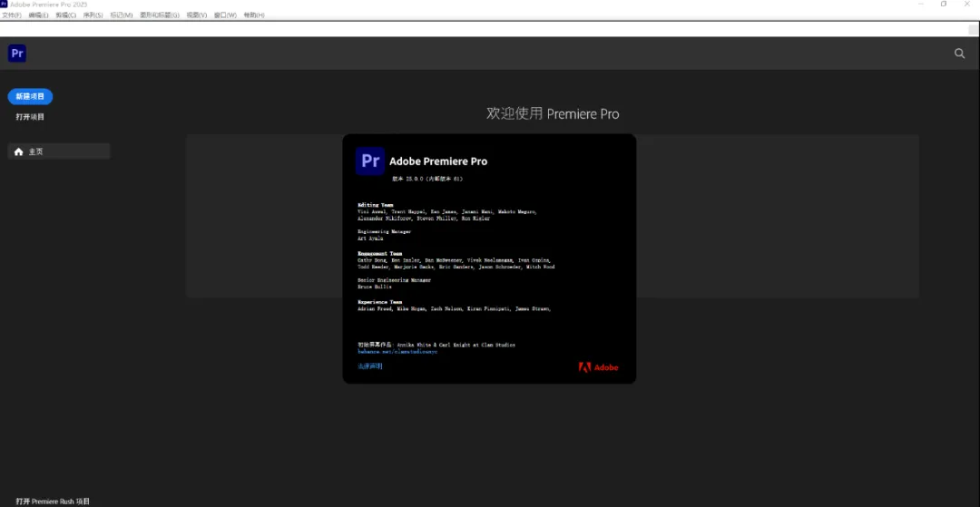The height and width of the screenshot is (507, 980).
Task: Open the 视图(V) menu
Action: point(197,15)
